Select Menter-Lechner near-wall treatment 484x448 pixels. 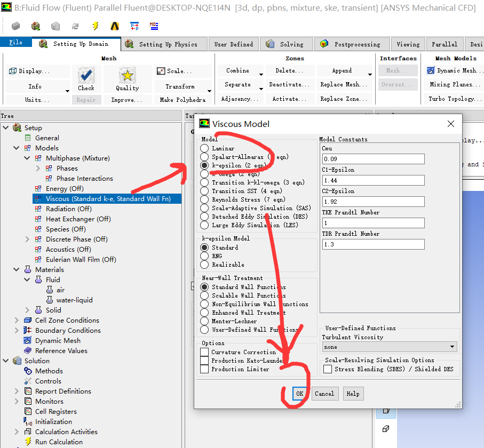tap(204, 321)
